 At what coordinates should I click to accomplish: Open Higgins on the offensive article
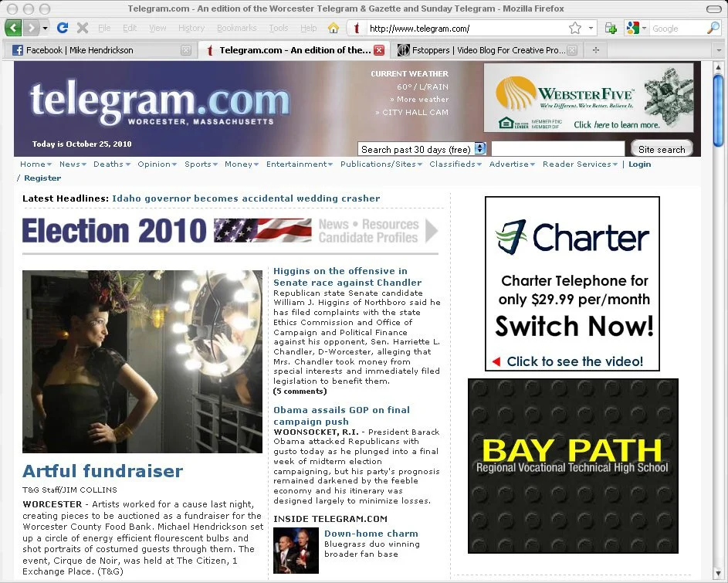point(347,276)
